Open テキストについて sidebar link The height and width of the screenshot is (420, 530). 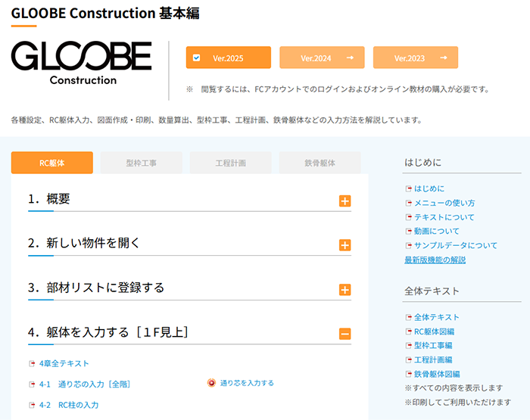pyautogui.click(x=444, y=217)
